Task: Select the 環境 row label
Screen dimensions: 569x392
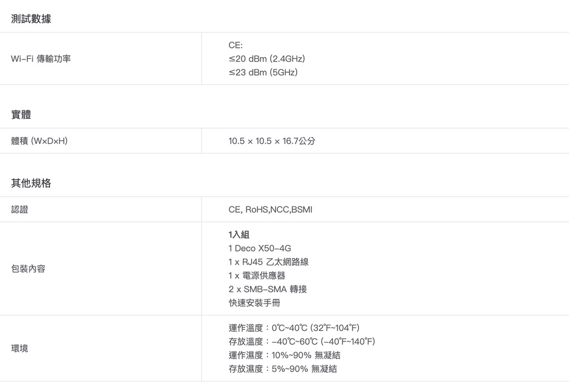Action: point(19,348)
